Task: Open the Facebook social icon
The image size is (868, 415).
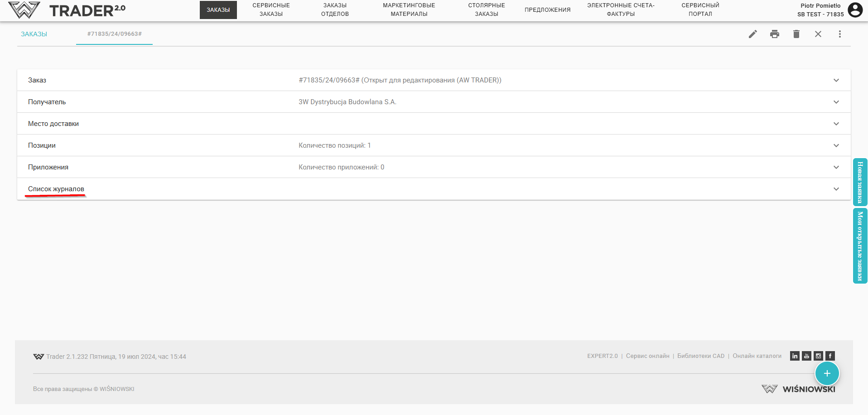Action: [x=830, y=356]
